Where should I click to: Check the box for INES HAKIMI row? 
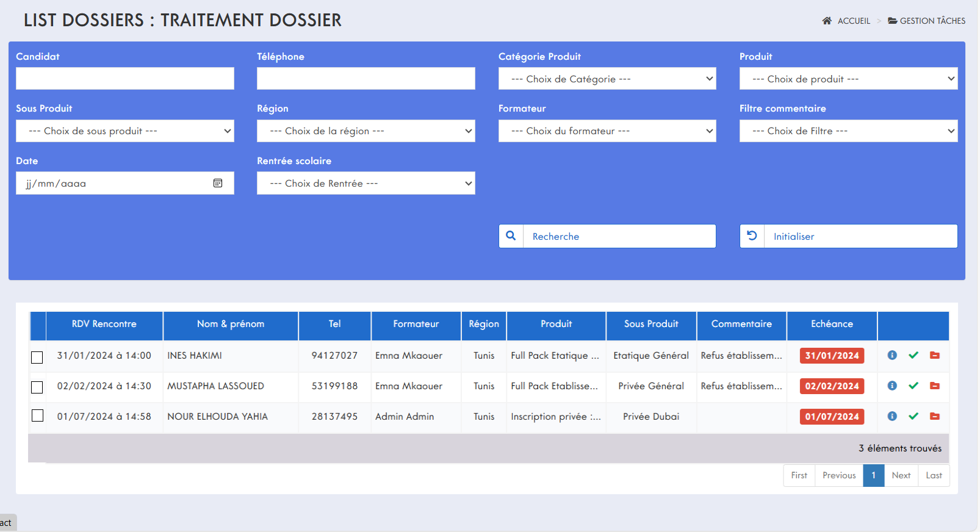37,357
